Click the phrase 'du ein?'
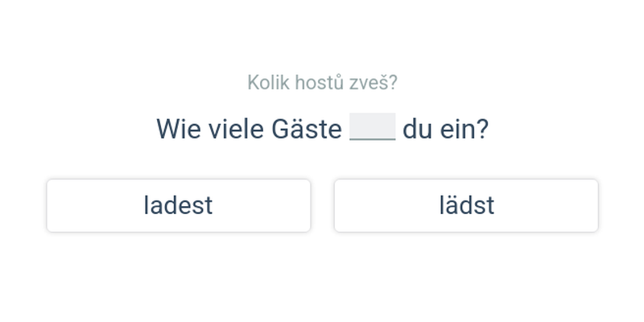Screen dimensions: 644x322 445,129
